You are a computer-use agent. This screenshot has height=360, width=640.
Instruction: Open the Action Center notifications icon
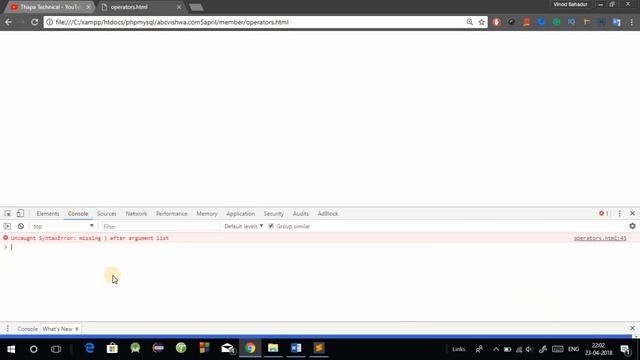tap(625, 349)
